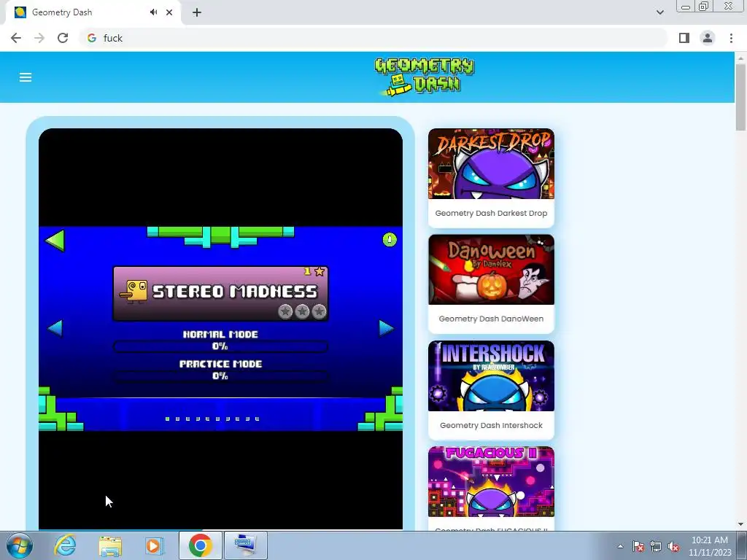Open the Intershock game thumbnail

(x=491, y=376)
